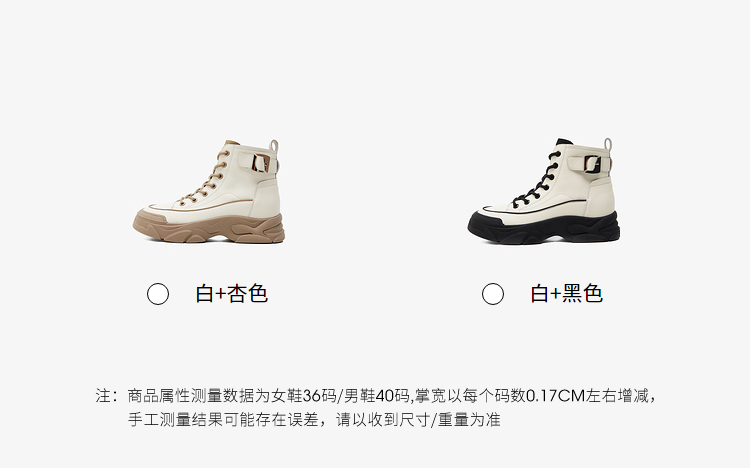Click the apricot toe cap of left boot
The height and width of the screenshot is (468, 750).
149,222
